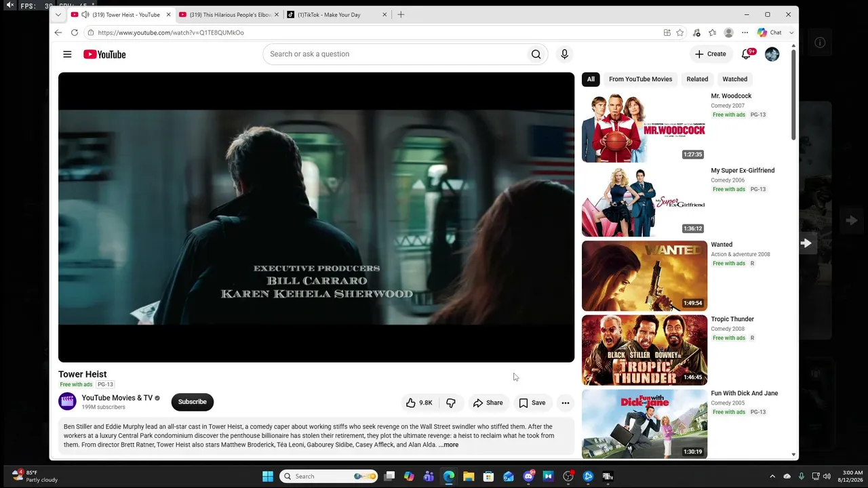Open the Mr. Woodcock title link
The image size is (868, 488).
click(x=731, y=96)
